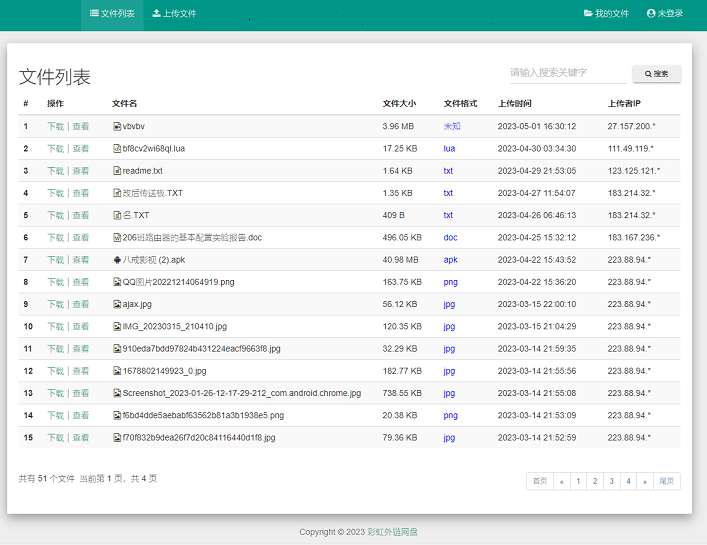Filter by doc format link
707x545 pixels.
pyautogui.click(x=450, y=238)
